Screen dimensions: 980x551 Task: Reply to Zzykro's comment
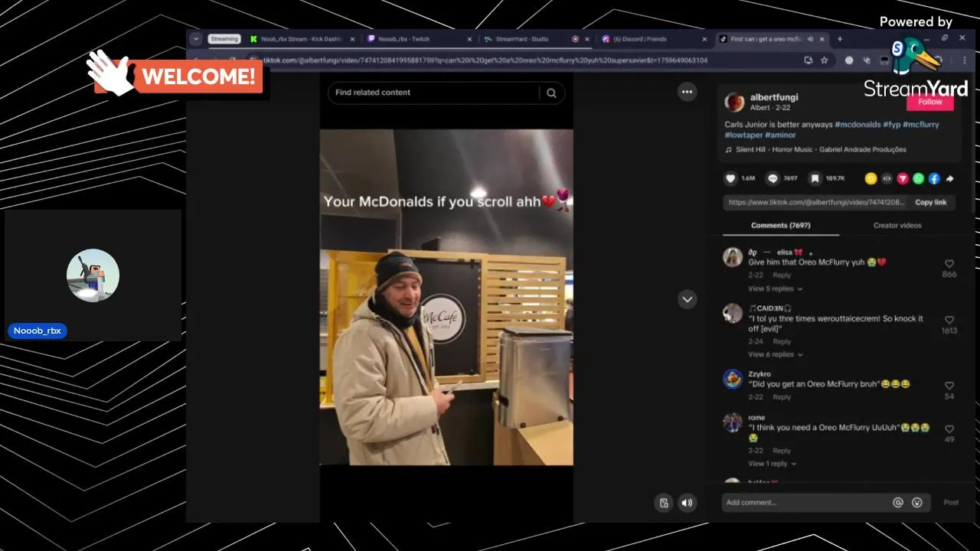pyautogui.click(x=782, y=397)
